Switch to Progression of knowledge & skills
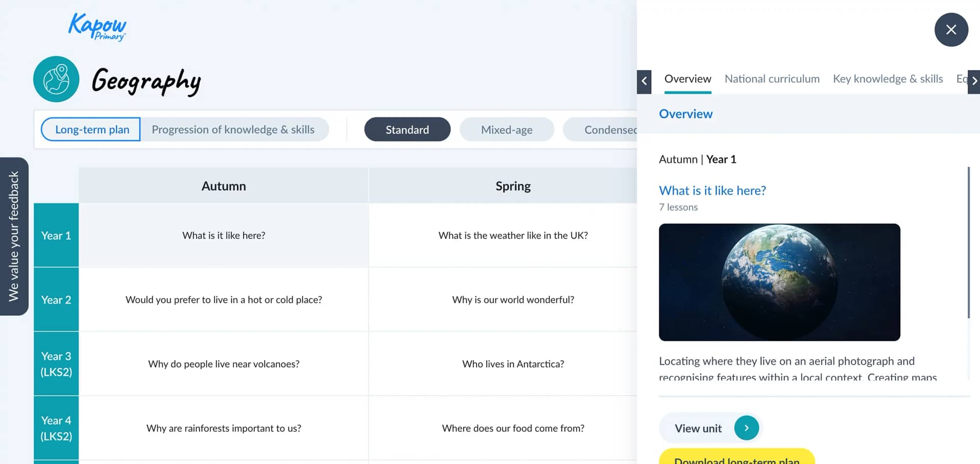This screenshot has height=464, width=980. [233, 130]
